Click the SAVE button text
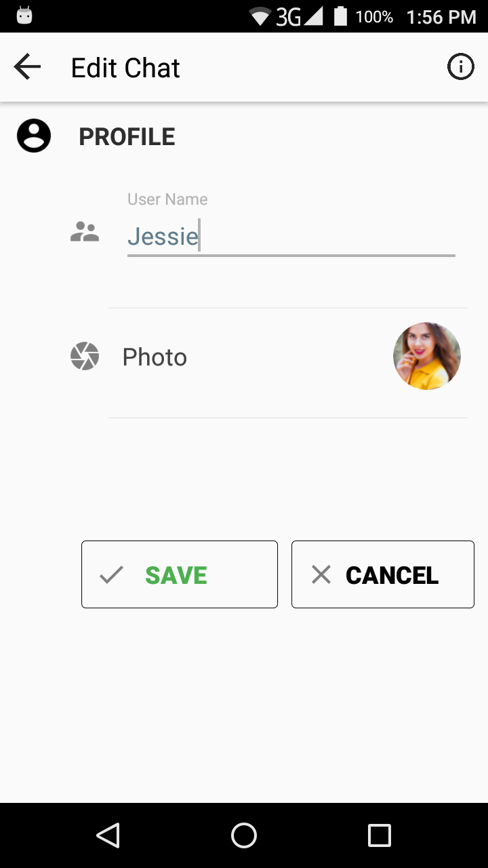This screenshot has height=868, width=488. point(176,575)
